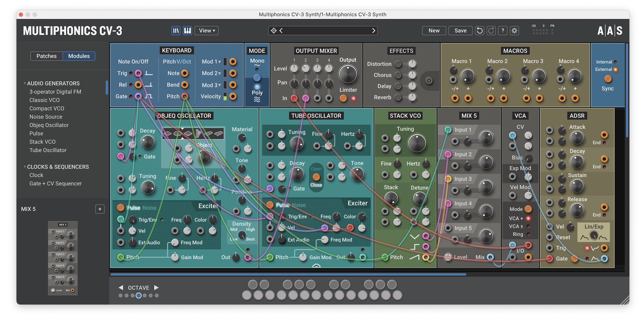Click the locate patch target icon
Screen dimensions: 644x321
(x=273, y=31)
